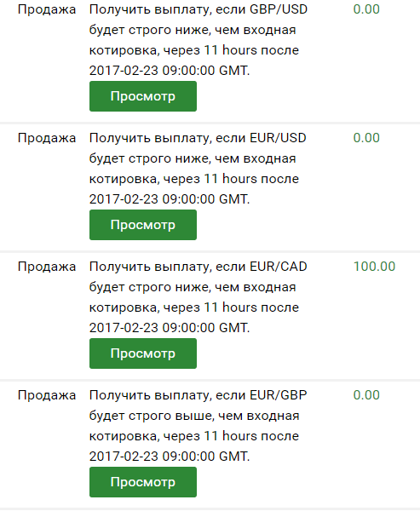Image resolution: width=420 pixels, height=517 pixels.
Task: Click the 100.00 payout amount
Action: click(374, 267)
